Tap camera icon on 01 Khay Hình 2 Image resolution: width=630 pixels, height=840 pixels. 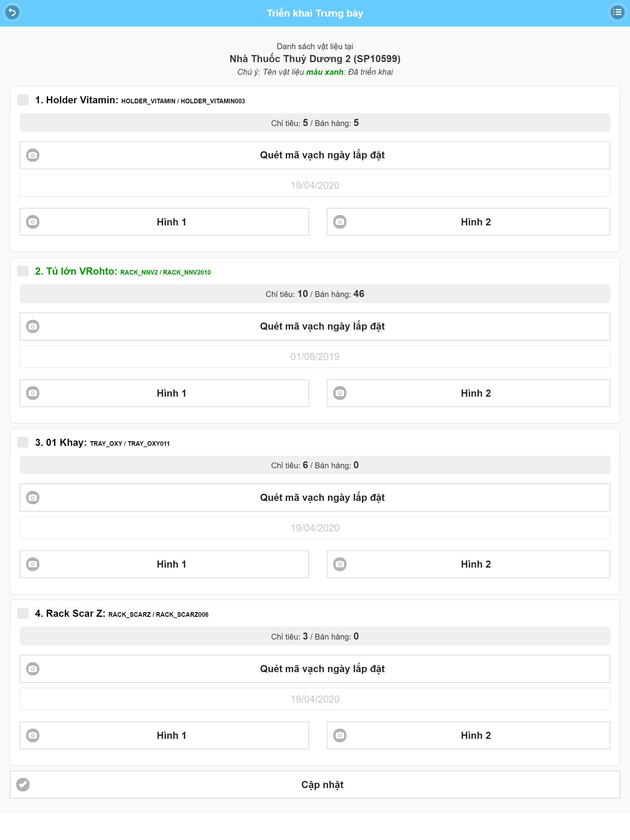pos(340,564)
